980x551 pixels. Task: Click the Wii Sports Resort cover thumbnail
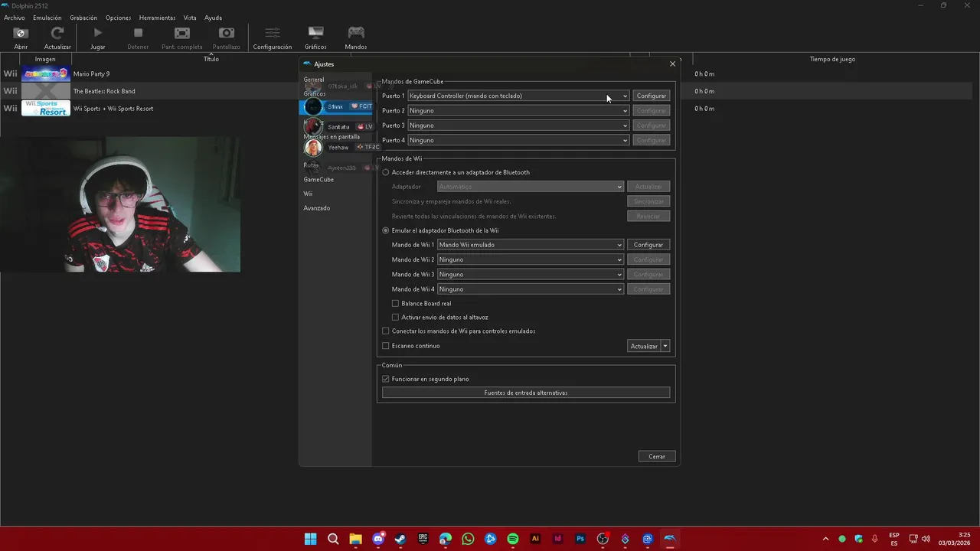pyautogui.click(x=46, y=109)
